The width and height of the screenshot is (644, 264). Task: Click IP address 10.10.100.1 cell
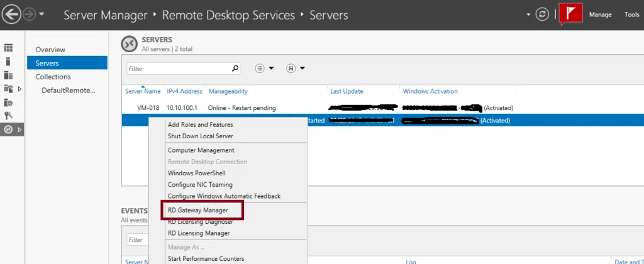(x=182, y=108)
